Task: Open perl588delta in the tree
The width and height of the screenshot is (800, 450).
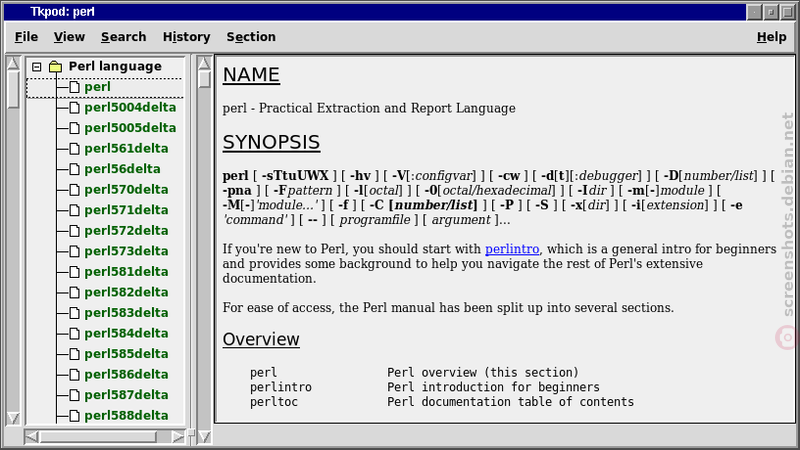Action: point(126,415)
